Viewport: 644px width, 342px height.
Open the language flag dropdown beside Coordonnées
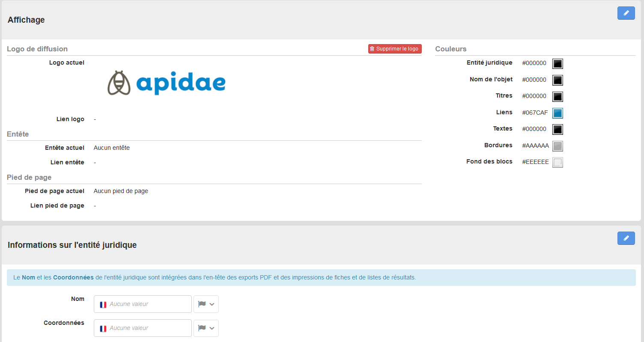click(x=206, y=328)
